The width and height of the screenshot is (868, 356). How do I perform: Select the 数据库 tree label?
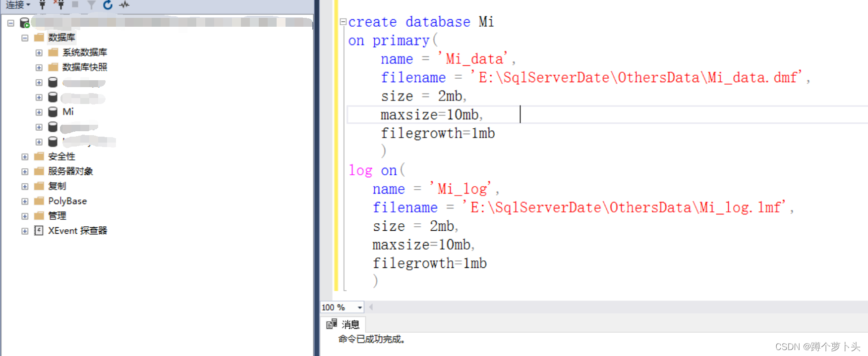tap(61, 38)
